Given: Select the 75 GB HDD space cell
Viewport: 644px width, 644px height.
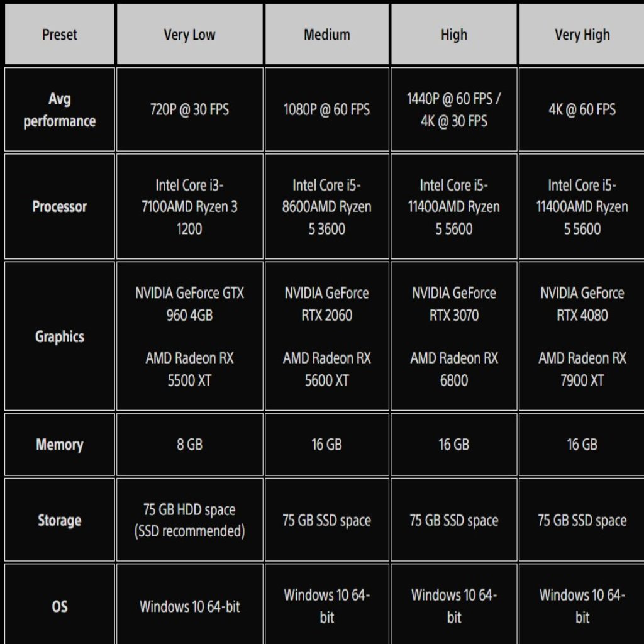Looking at the screenshot, I should 189,520.
